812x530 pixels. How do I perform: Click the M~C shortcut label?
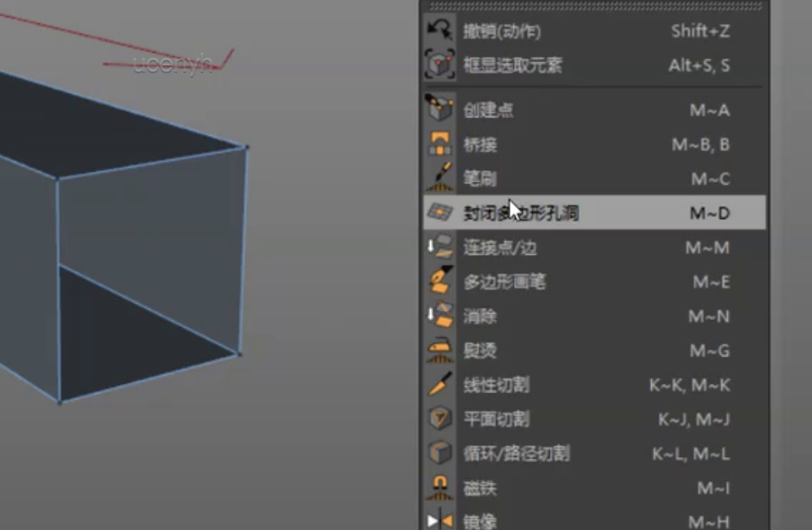711,179
